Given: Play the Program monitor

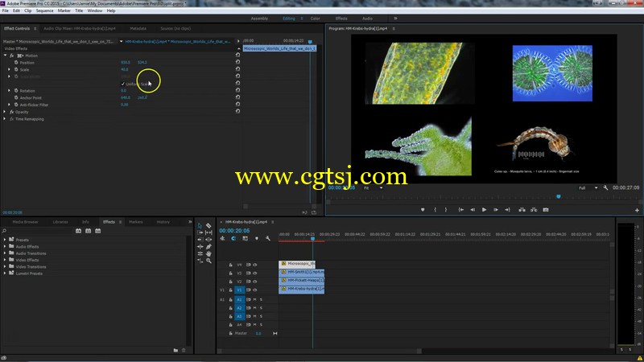Looking at the screenshot, I should pos(485,210).
